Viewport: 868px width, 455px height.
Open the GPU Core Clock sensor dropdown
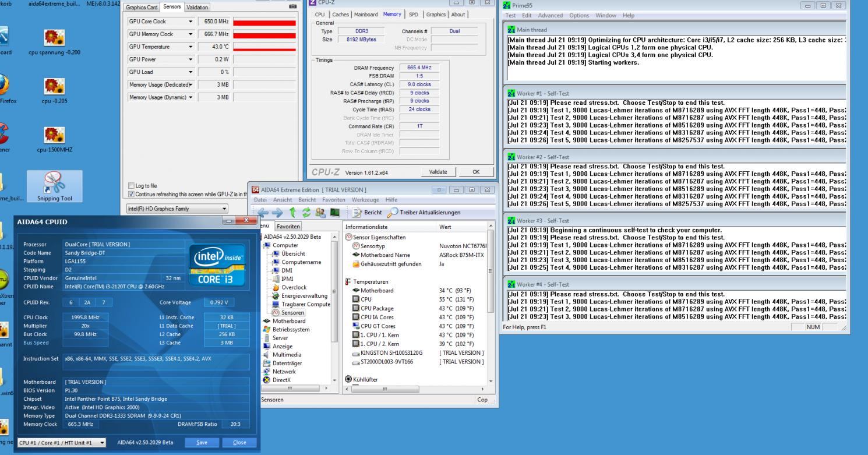[191, 22]
